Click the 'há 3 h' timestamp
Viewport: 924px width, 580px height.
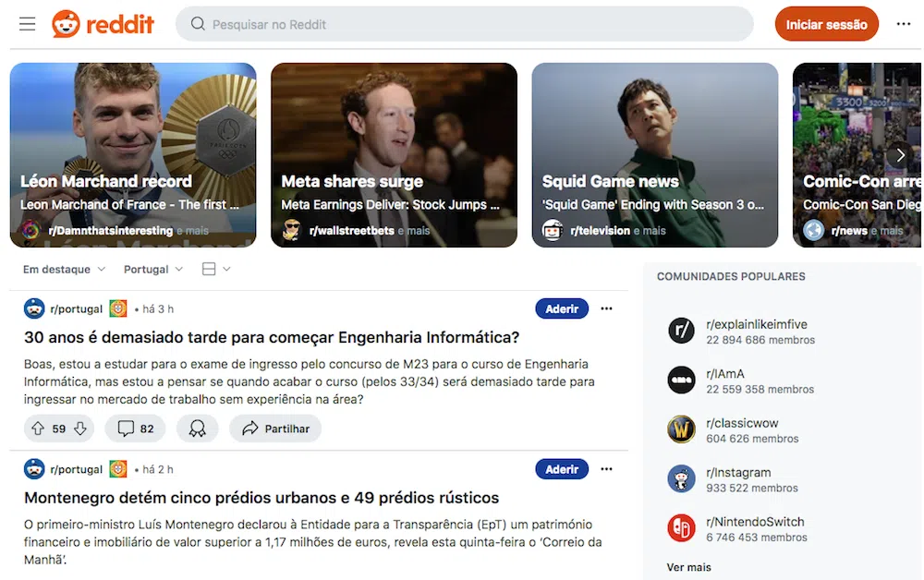tap(158, 309)
